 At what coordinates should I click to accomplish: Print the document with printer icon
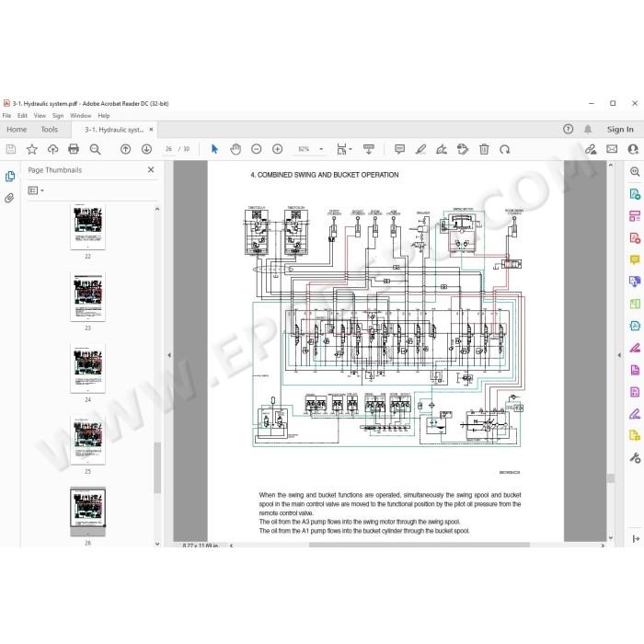[x=74, y=149]
